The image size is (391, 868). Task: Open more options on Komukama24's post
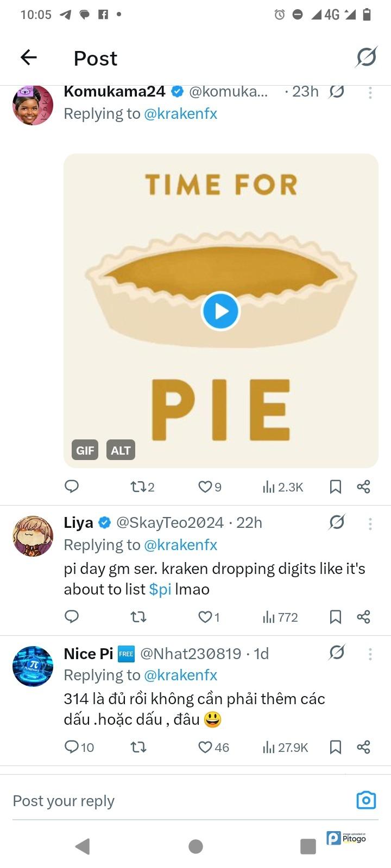point(370,93)
